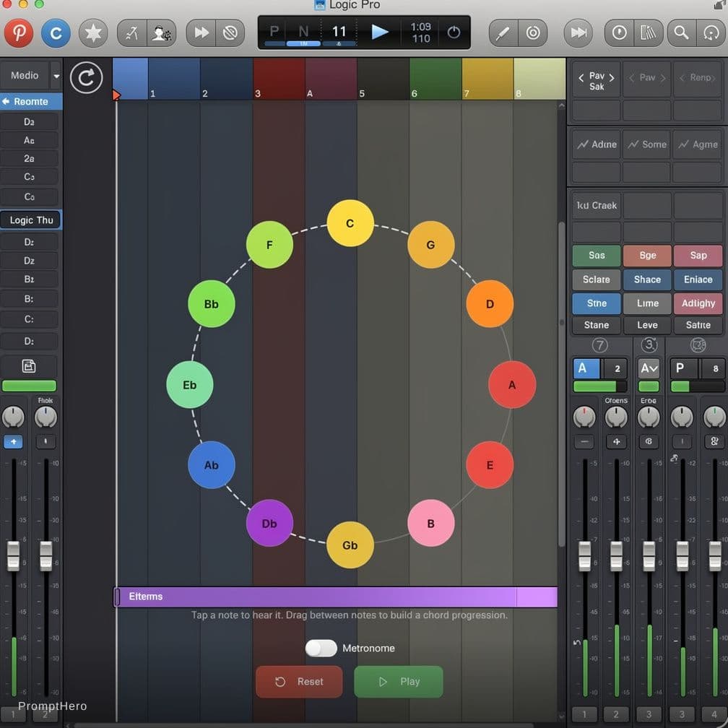Select the Logic Thu list item
Screen dimensions: 728x728
click(x=31, y=220)
